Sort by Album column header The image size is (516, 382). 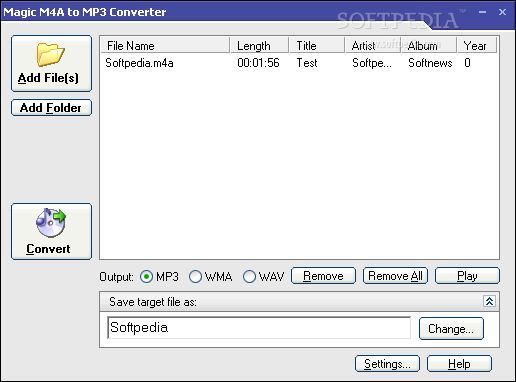[x=429, y=45]
